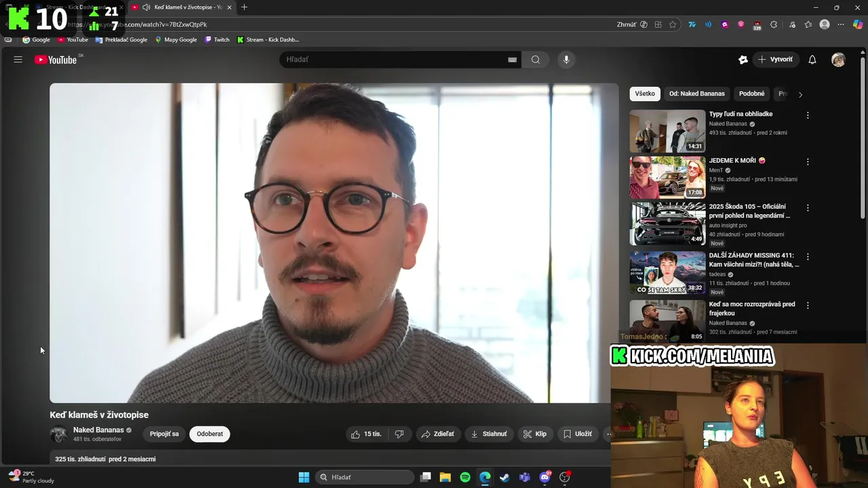Open weather widget showing 29°C
The width and height of the screenshot is (868, 488).
point(31,476)
